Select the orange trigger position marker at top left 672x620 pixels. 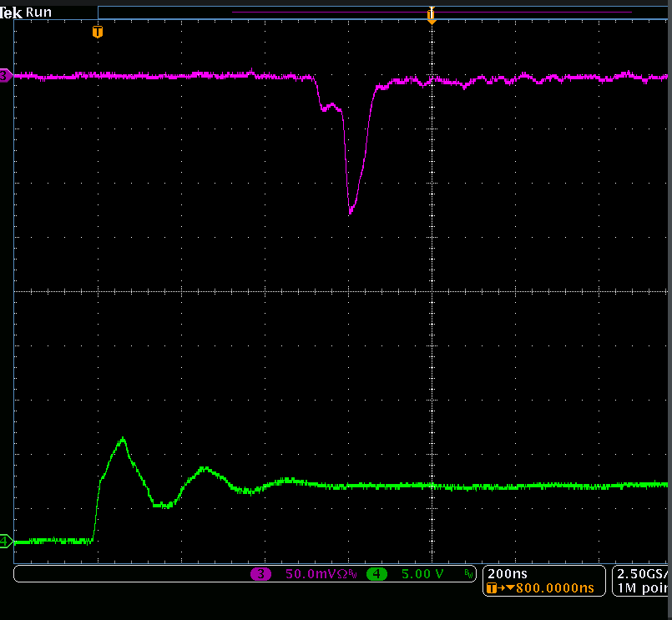pos(98,33)
